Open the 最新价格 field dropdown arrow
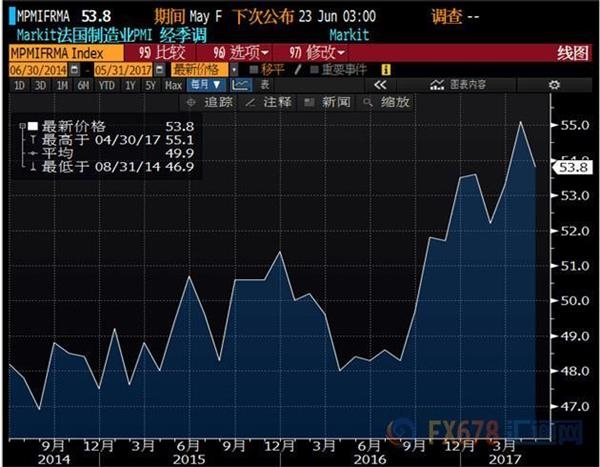Image resolution: width=600 pixels, height=467 pixels. [x=234, y=70]
